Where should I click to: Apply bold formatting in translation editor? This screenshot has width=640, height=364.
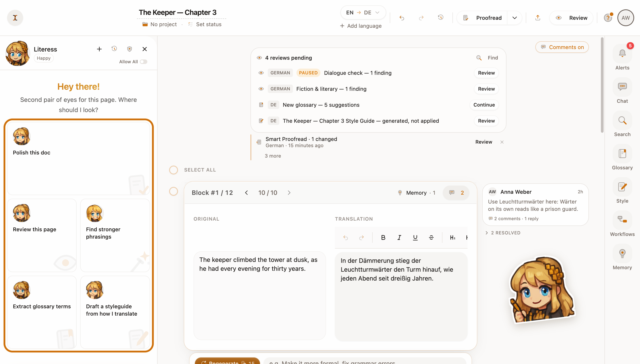point(383,237)
